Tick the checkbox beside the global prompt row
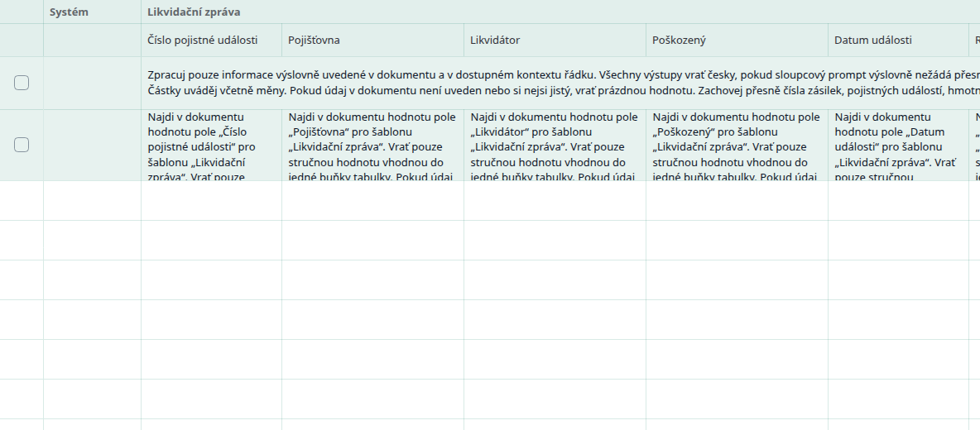980x430 pixels. (22, 83)
